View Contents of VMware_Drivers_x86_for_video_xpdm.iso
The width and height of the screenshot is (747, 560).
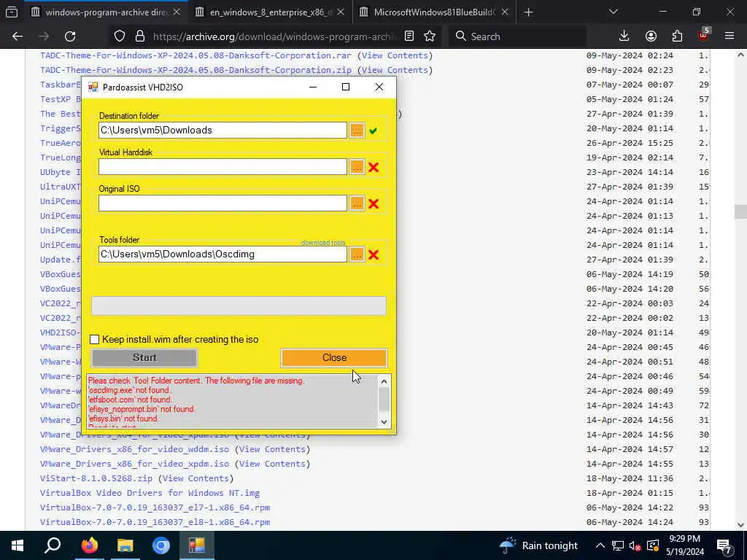[272, 464]
